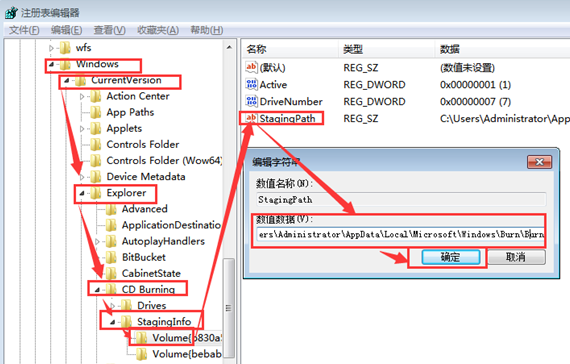
Task: Click the StagingPath string value icon
Action: [251, 118]
